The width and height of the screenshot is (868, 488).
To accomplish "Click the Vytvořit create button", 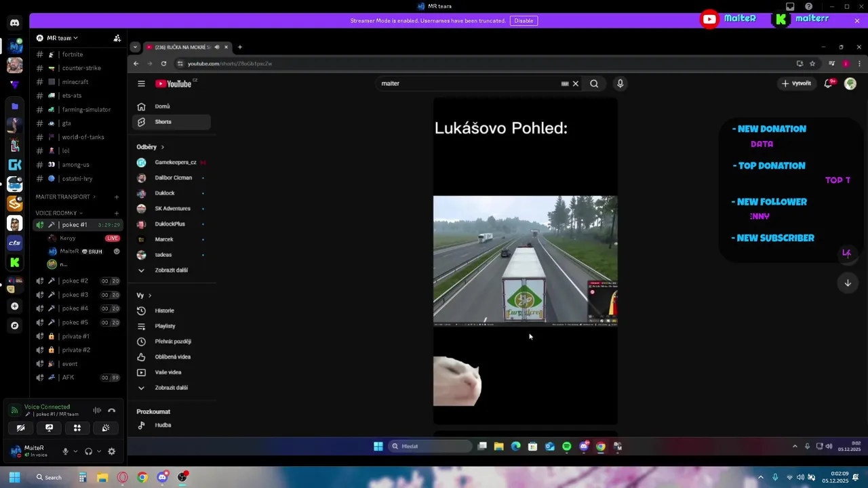I will 797,83.
